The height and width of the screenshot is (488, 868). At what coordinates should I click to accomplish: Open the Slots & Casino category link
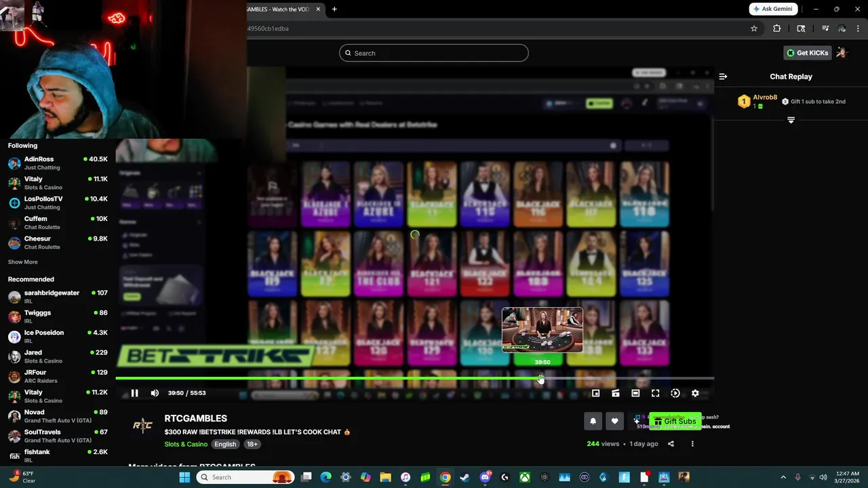[x=186, y=445]
